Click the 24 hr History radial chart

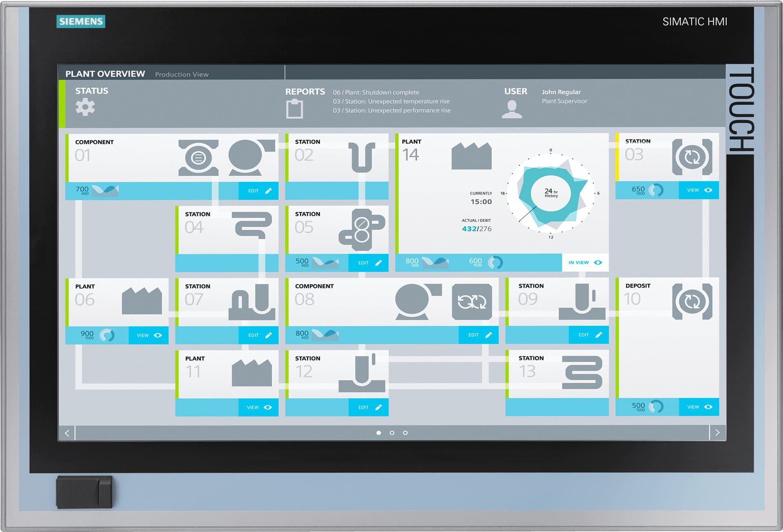click(551, 193)
